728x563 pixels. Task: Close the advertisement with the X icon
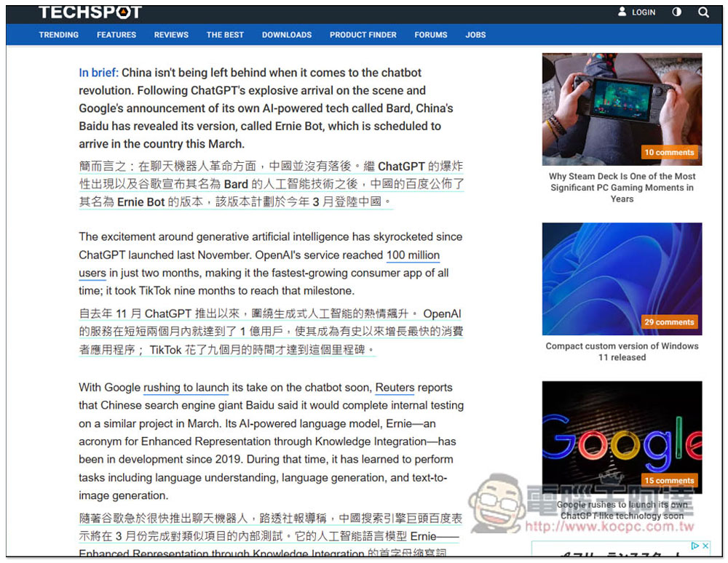tap(705, 546)
